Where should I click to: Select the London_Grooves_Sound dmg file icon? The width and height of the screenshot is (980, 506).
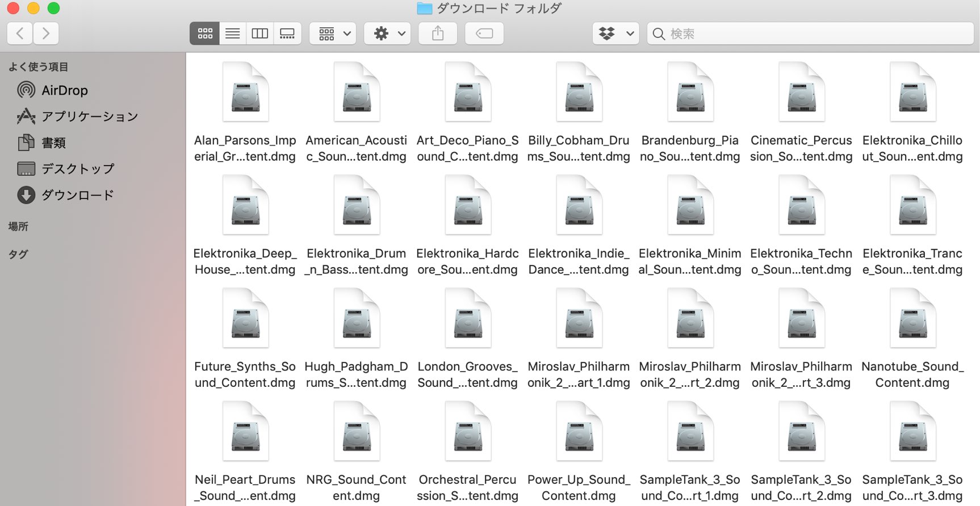(x=468, y=318)
